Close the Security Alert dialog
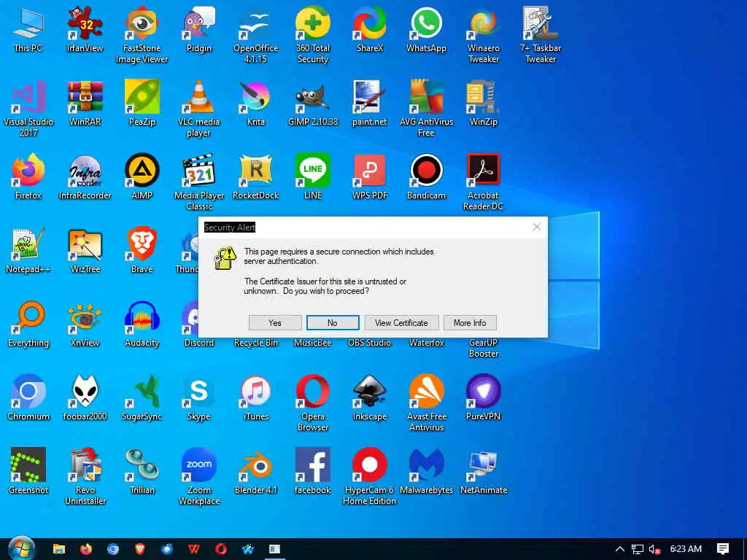This screenshot has height=560, width=747. (536, 227)
